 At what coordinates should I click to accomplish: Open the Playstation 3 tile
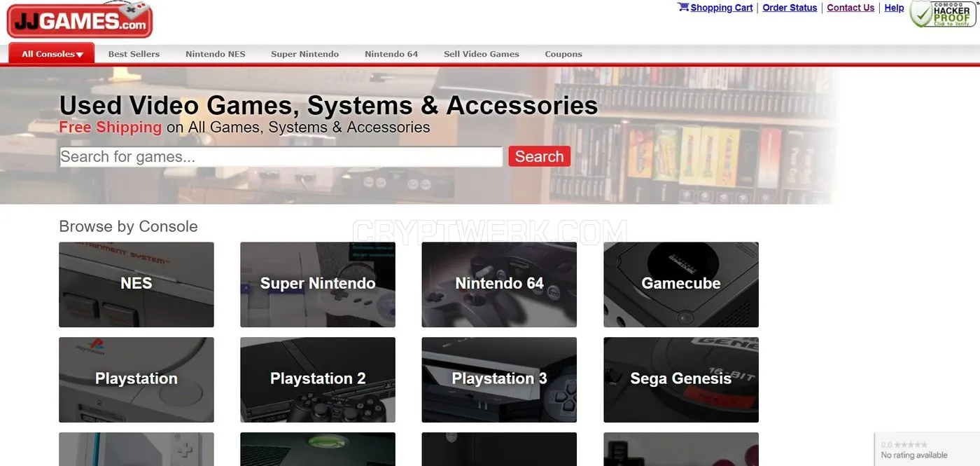pos(499,380)
